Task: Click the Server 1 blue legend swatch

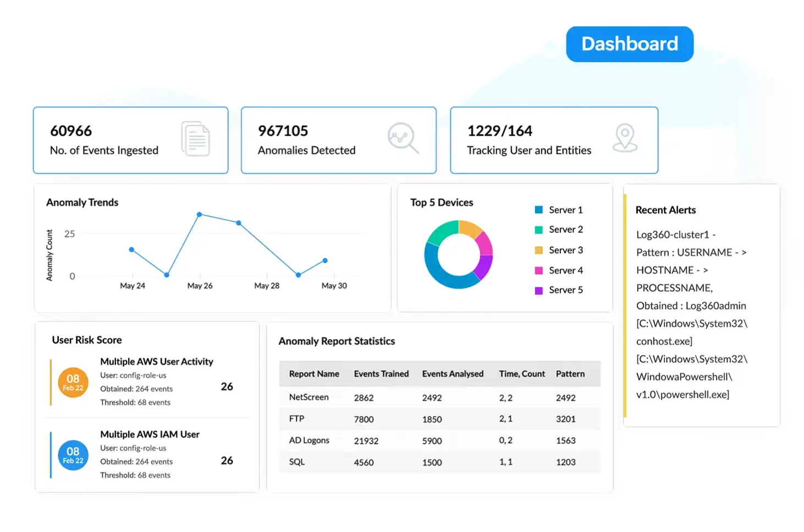Action: [539, 210]
